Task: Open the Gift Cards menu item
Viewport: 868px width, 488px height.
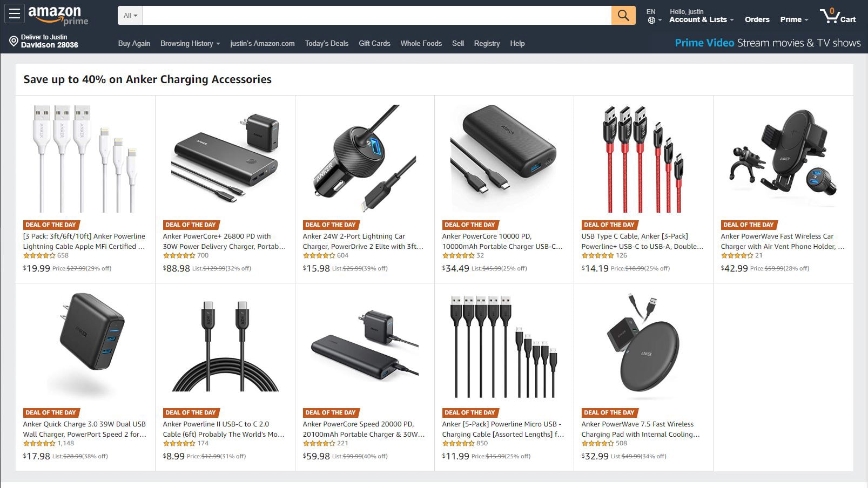Action: click(374, 43)
